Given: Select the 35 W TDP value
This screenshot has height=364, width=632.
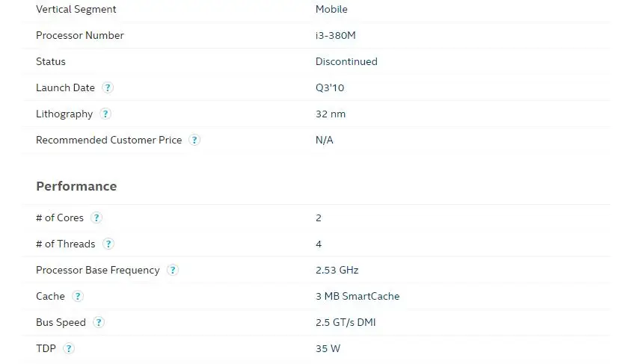Looking at the screenshot, I should [x=328, y=349].
